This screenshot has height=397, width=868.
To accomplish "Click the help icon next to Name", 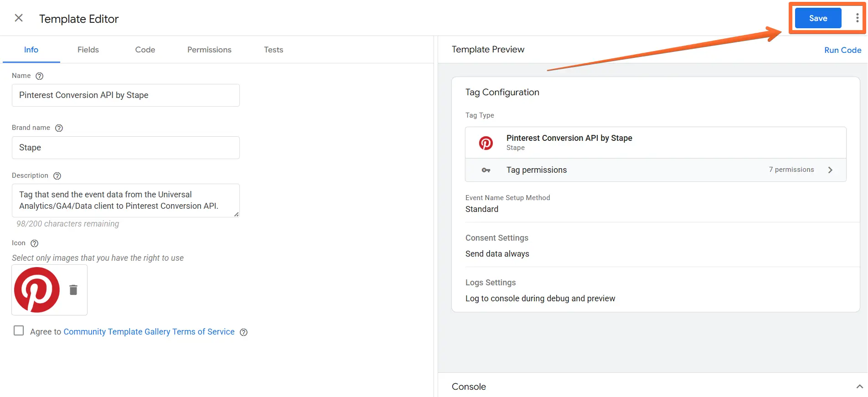I will point(40,76).
